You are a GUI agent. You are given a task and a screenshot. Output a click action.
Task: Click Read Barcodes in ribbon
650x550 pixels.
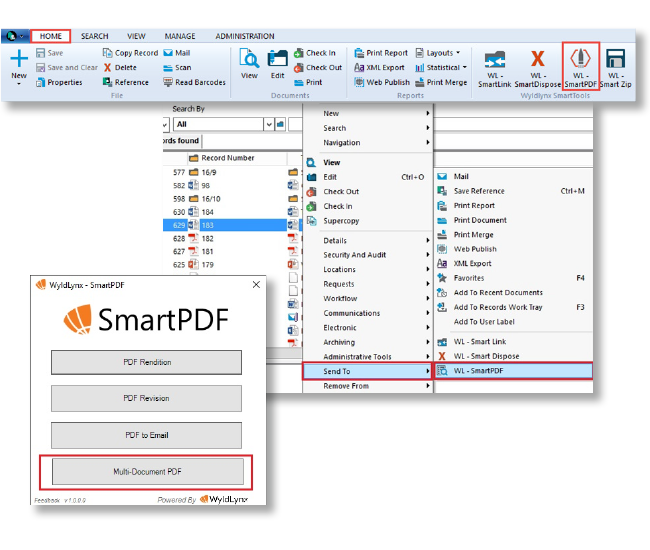click(x=194, y=82)
